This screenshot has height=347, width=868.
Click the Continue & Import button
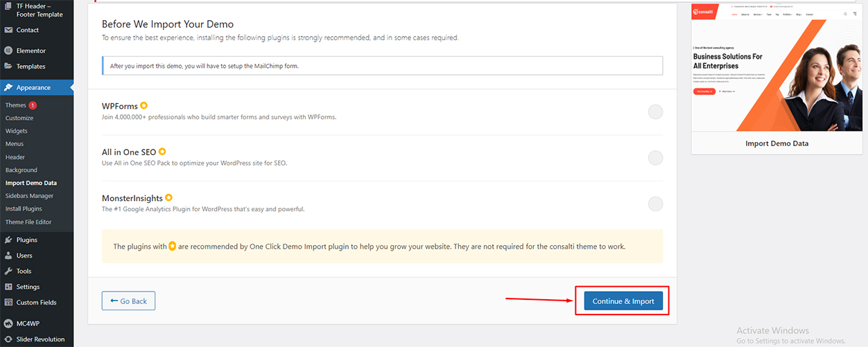623,301
